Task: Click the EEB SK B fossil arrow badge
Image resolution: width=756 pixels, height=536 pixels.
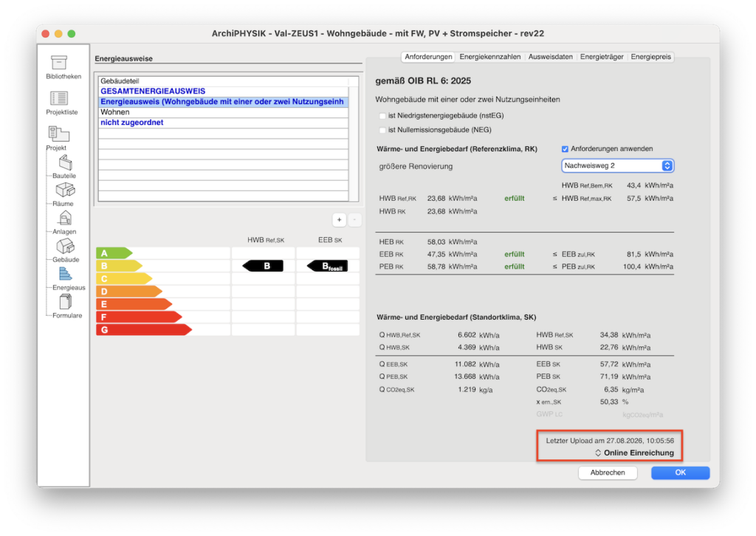Action: 327,266
